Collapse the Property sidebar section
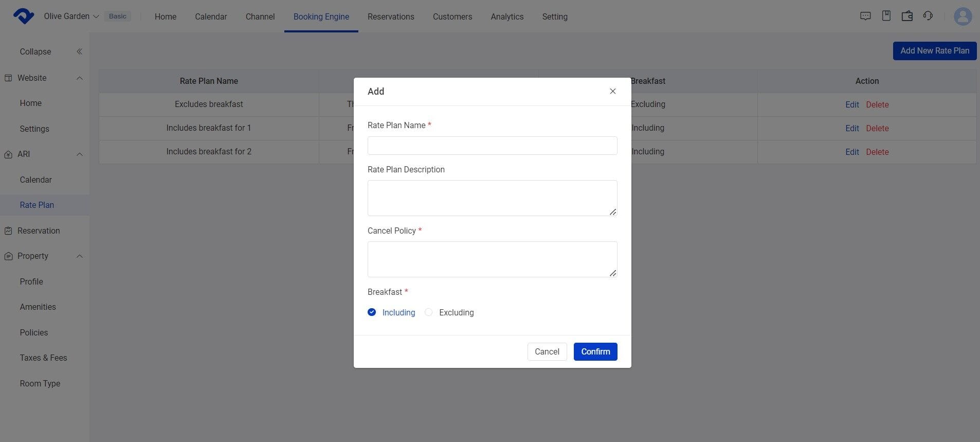Image resolution: width=980 pixels, height=442 pixels. tap(79, 256)
